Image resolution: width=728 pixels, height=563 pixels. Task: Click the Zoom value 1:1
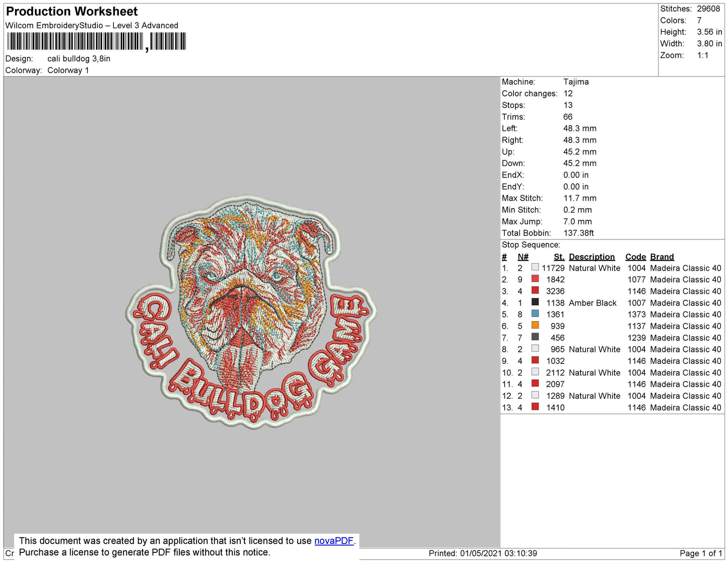(703, 55)
